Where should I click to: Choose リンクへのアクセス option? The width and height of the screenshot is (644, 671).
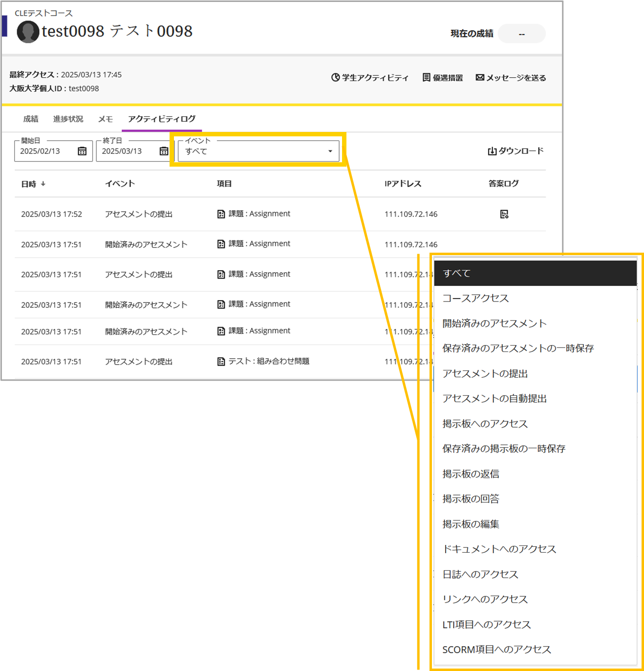(536, 600)
